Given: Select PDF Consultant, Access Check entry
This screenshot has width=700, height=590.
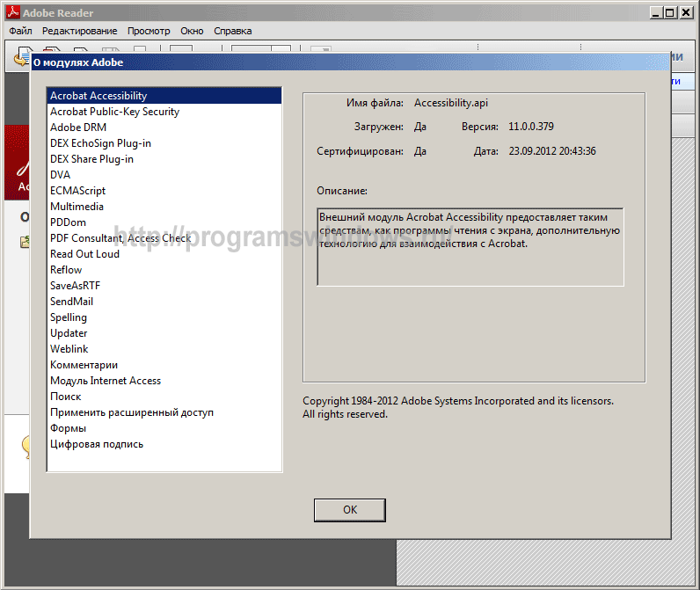Looking at the screenshot, I should [164, 238].
